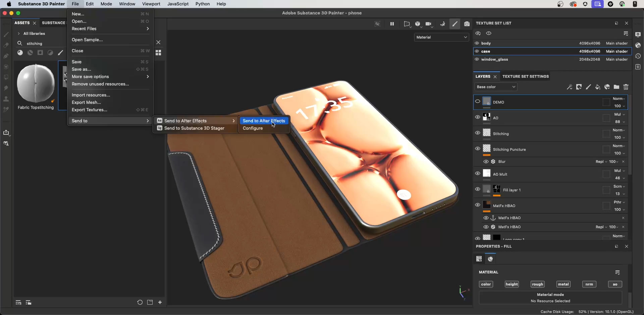Filter assets by materials sphere icon
Viewport: 644px width, 315px height.
pyautogui.click(x=20, y=53)
